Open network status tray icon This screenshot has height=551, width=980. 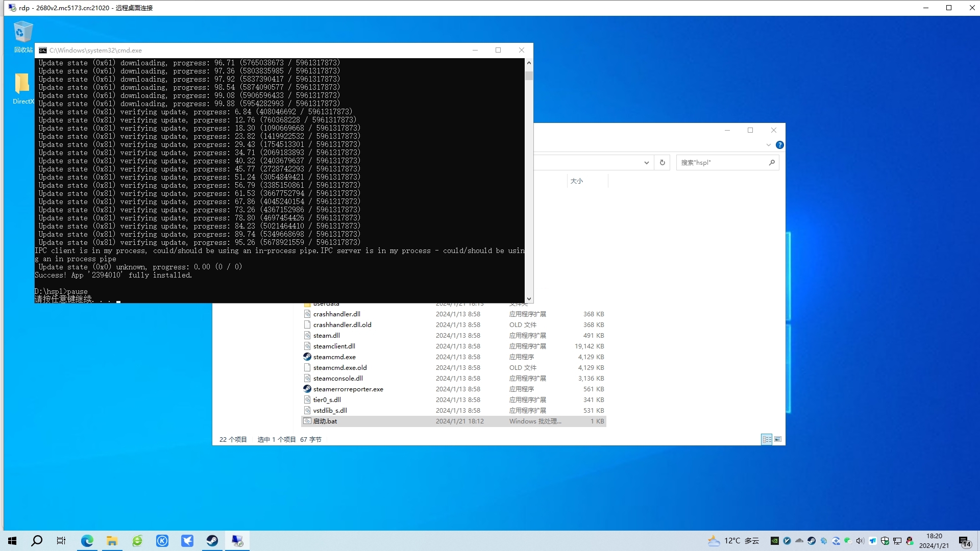point(897,541)
